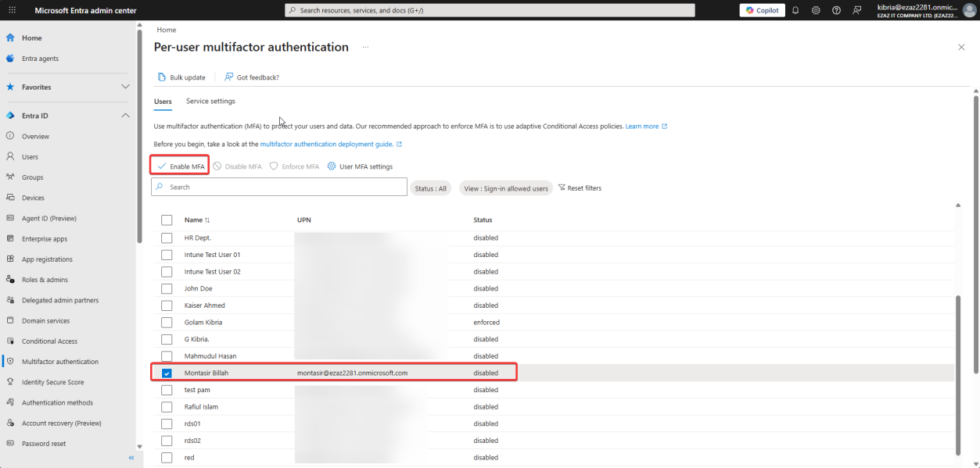Open Enterprise apps in the sidebar
Screen dimensions: 980x468
[x=45, y=239]
